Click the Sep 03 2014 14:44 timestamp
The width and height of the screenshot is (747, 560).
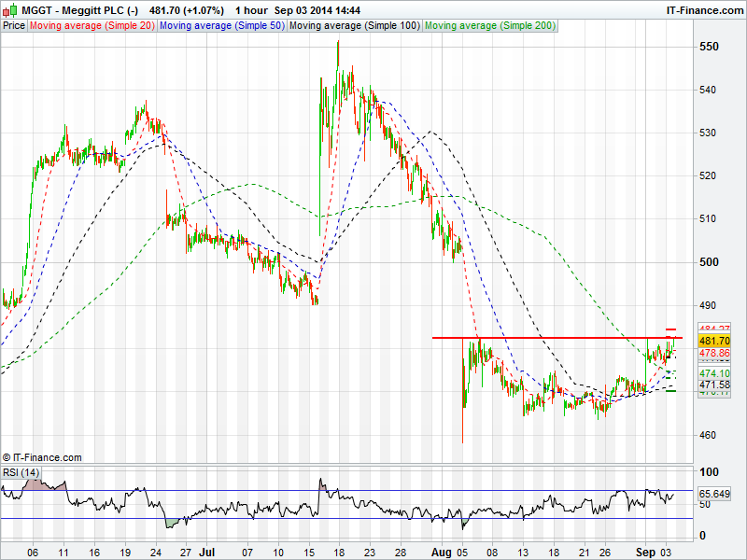click(x=320, y=10)
